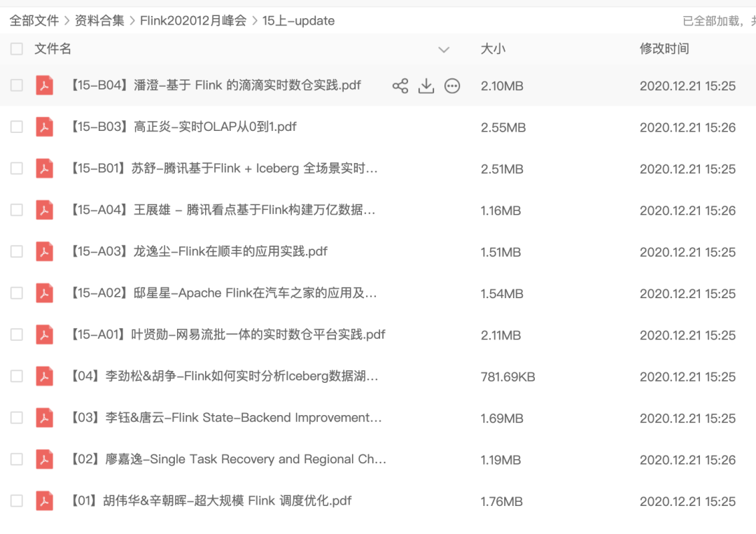The height and width of the screenshot is (534, 756).
Task: Click the 1.69MB size value
Action: click(x=502, y=419)
